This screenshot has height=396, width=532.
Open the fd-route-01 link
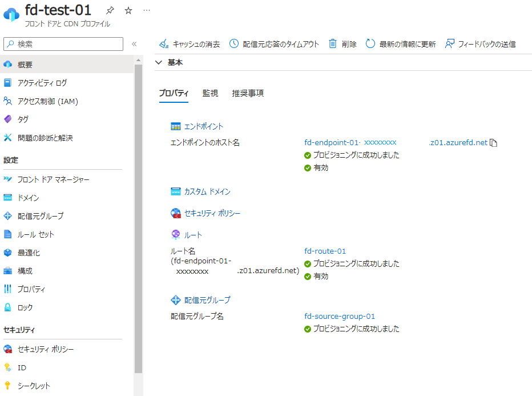(x=325, y=251)
